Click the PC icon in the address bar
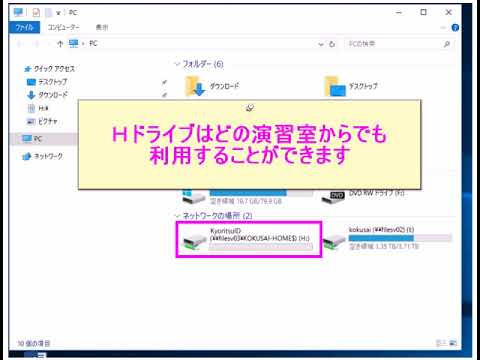The image size is (480, 360). (73, 43)
